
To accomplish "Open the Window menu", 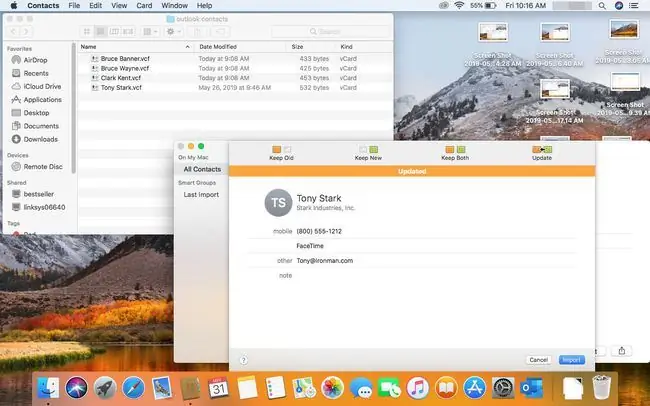I will tap(175, 5).
